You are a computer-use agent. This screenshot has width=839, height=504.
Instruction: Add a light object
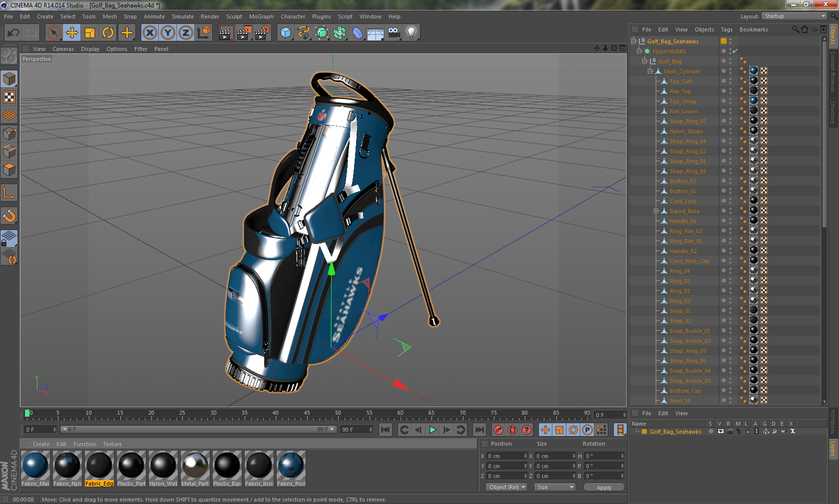[x=412, y=33]
